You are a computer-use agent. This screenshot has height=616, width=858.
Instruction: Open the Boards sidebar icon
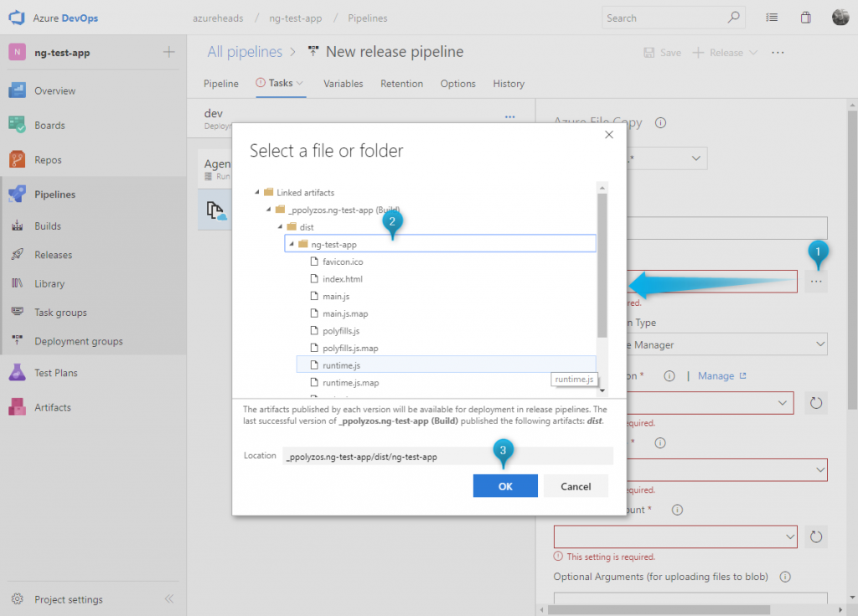click(x=18, y=125)
